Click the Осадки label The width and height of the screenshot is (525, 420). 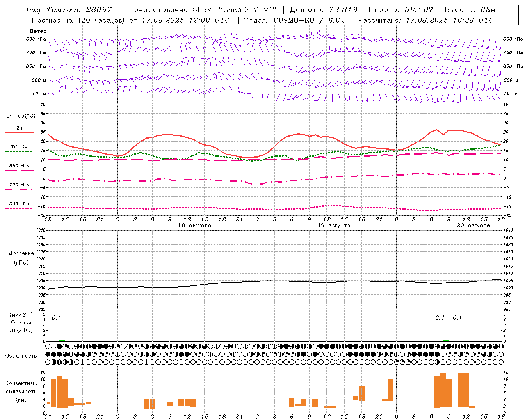pyautogui.click(x=21, y=322)
